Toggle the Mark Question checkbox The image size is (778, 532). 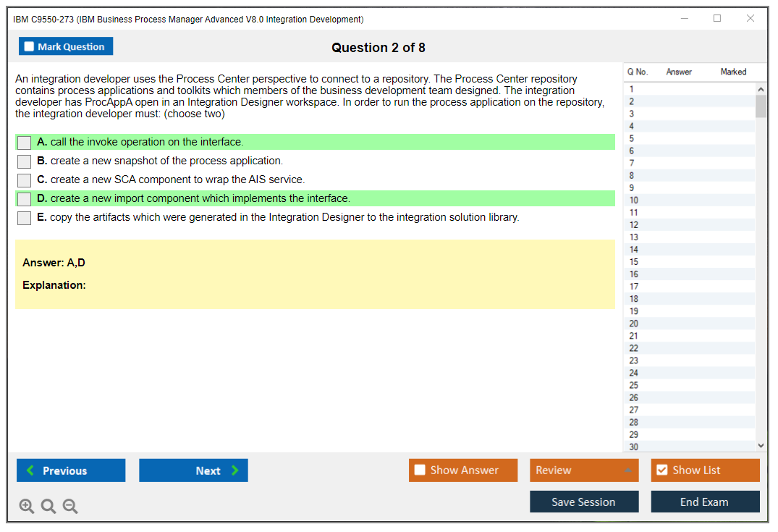(30, 46)
